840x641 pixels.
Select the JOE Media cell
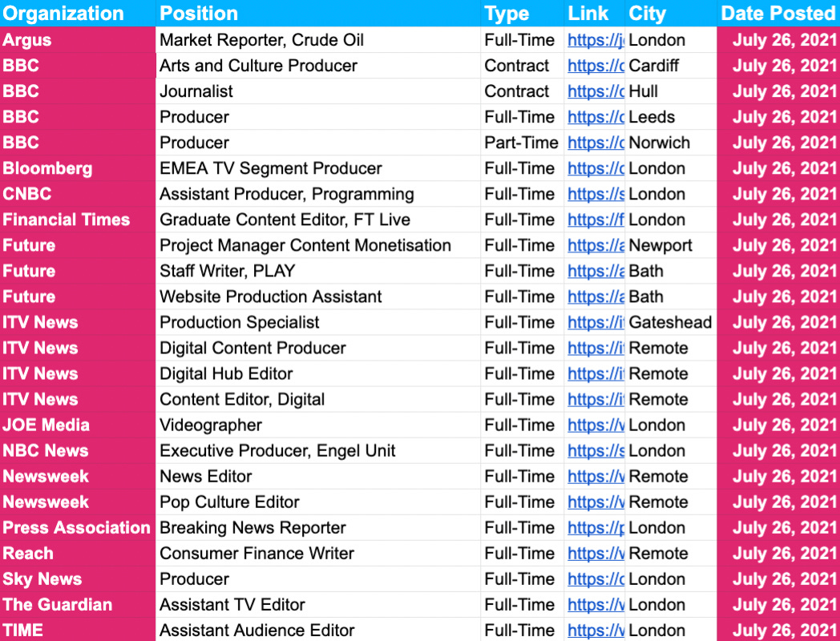(x=78, y=425)
